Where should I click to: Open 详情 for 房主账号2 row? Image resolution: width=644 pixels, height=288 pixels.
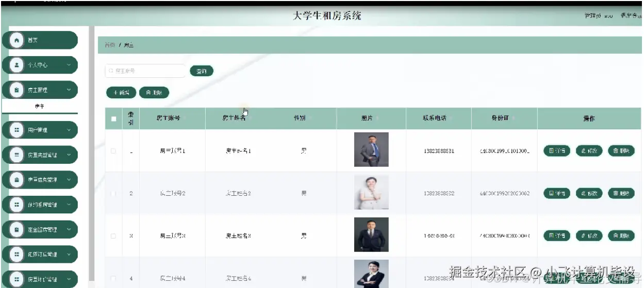click(x=557, y=193)
